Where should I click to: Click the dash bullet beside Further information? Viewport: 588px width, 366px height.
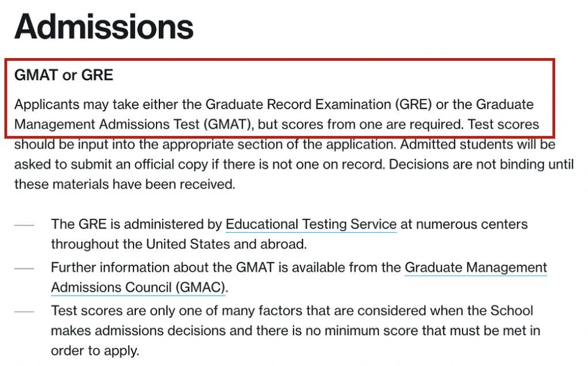click(24, 268)
